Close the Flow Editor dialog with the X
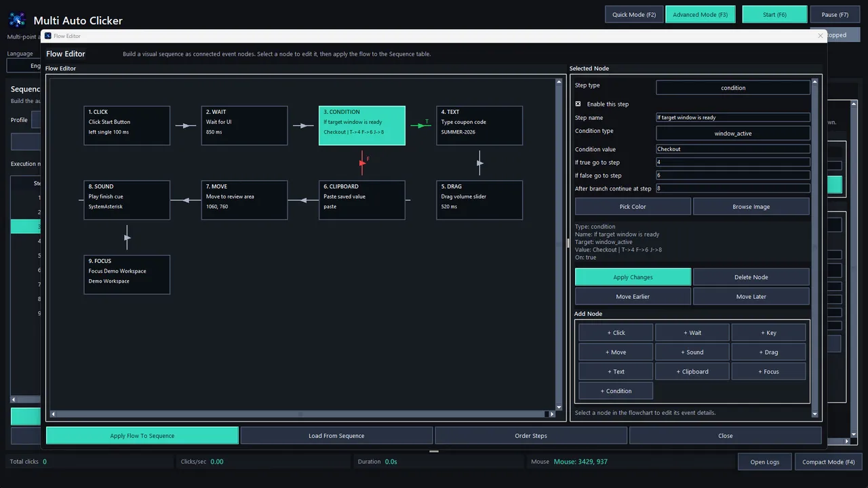Viewport: 868px width, 488px height. 820,36
